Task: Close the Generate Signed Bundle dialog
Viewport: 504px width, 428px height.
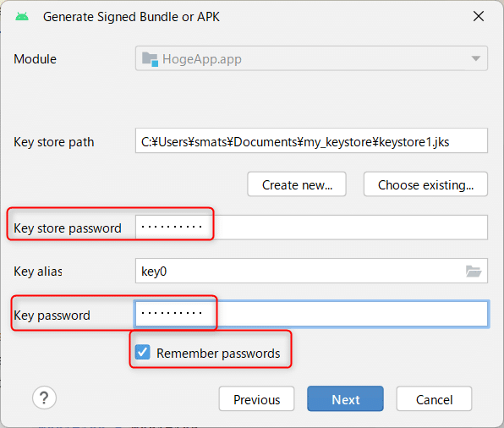Action: click(x=479, y=16)
